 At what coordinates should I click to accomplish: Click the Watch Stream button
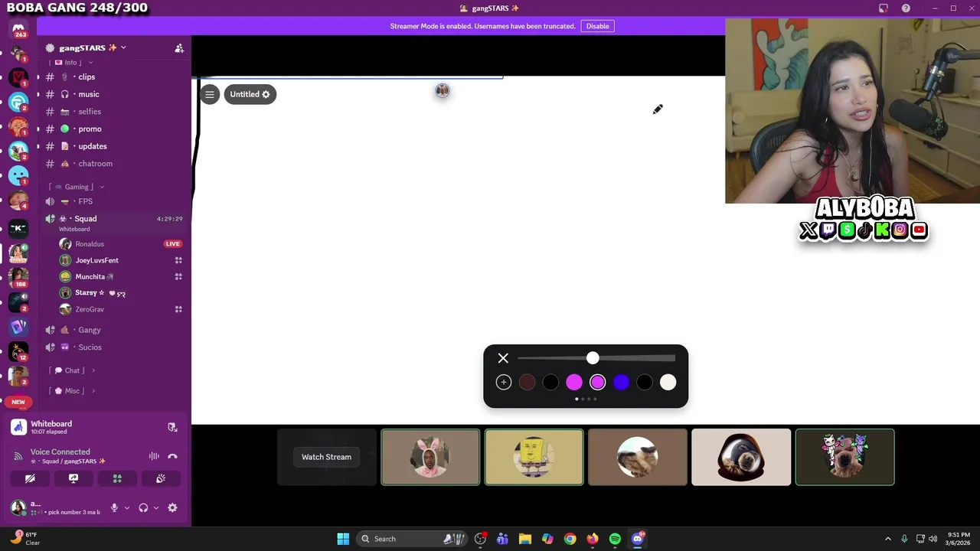[326, 457]
